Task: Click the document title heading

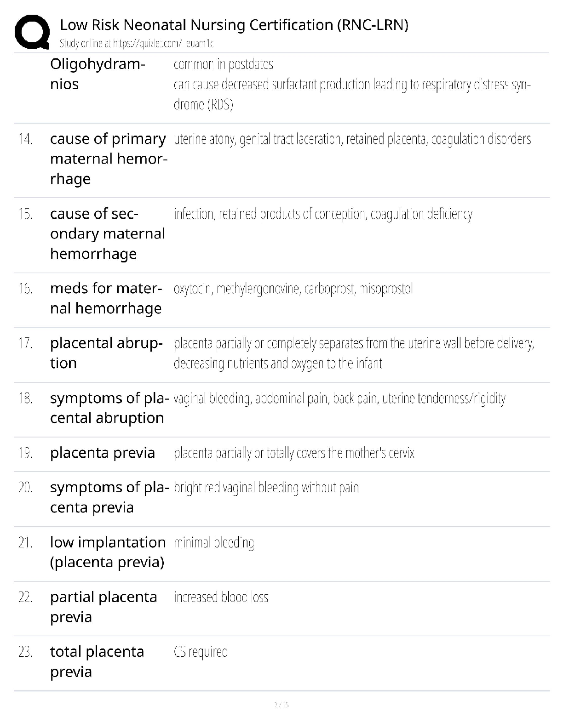Action: click(234, 25)
